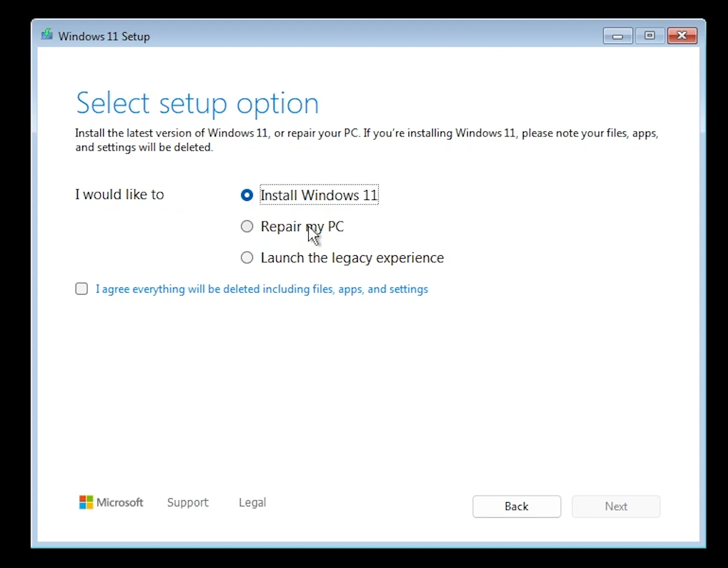
Task: Check the files deletion agreement checkbox
Action: pyautogui.click(x=81, y=289)
